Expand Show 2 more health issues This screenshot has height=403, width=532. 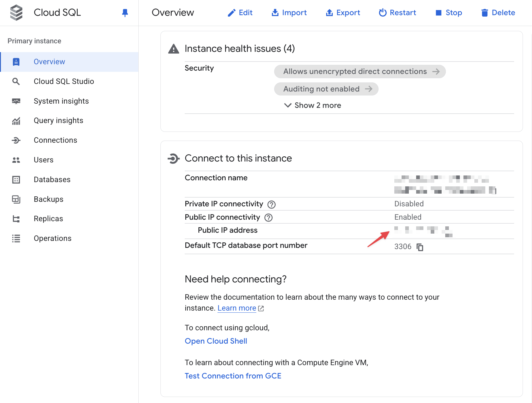click(312, 105)
